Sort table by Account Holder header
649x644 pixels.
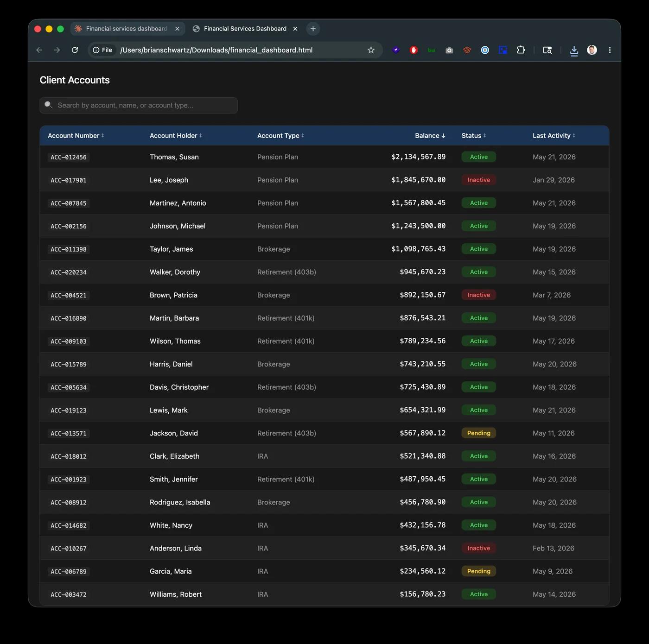[176, 136]
